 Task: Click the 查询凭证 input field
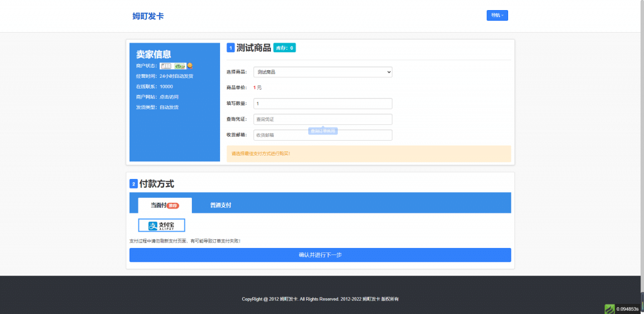pos(323,119)
